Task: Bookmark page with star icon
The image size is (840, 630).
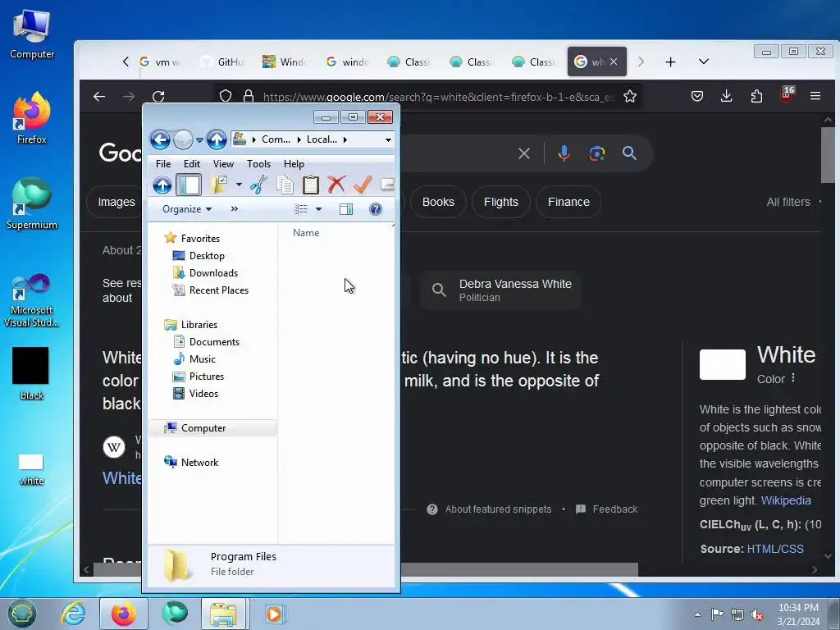Action: (x=630, y=97)
